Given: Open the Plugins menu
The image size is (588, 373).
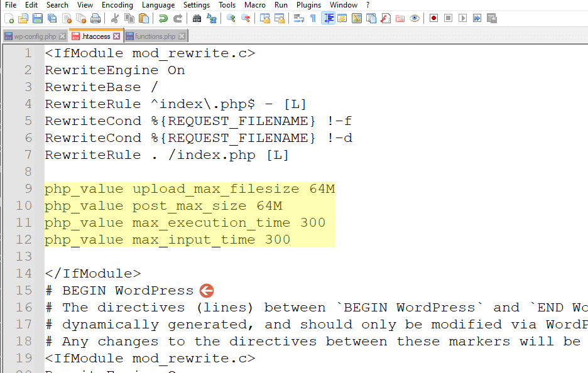Looking at the screenshot, I should coord(308,5).
